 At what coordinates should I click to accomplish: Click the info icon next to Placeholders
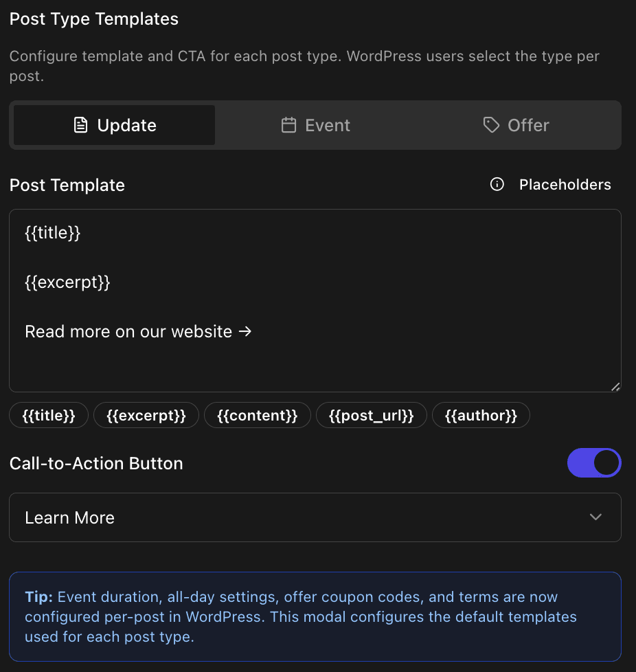(497, 184)
